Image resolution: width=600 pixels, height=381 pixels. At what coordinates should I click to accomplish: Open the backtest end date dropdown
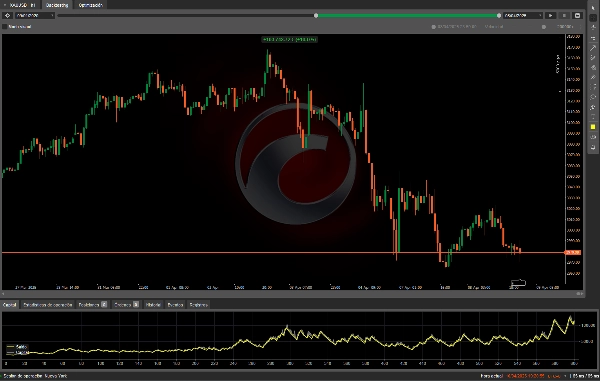[x=523, y=16]
